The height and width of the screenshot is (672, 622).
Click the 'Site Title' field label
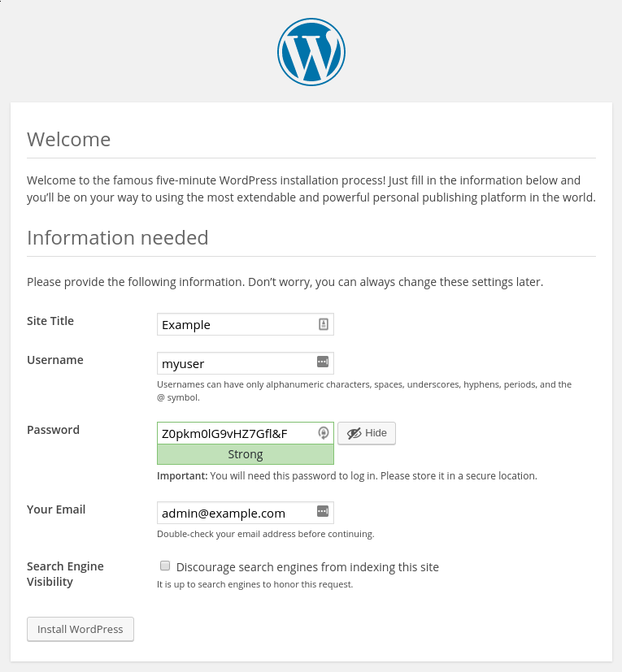[50, 321]
